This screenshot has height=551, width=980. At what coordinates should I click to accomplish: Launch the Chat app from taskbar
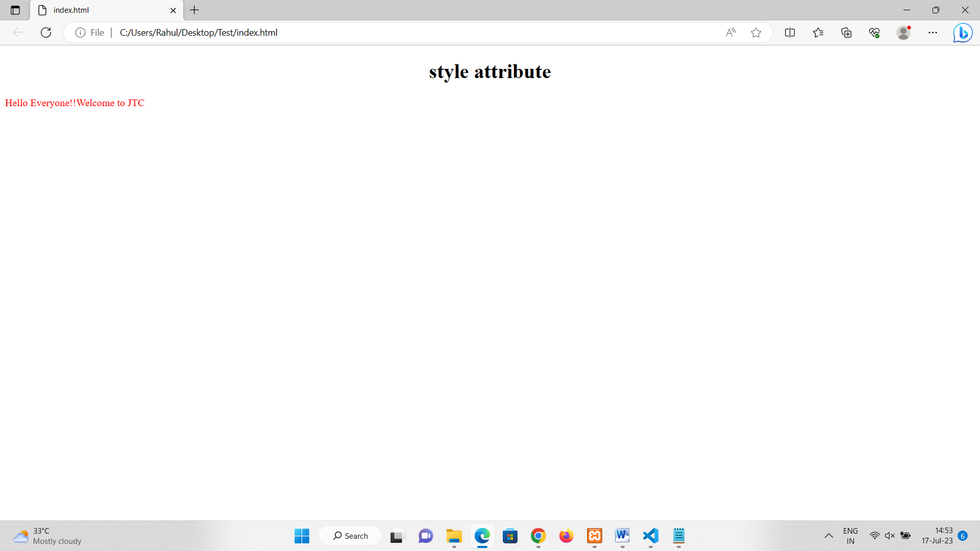click(x=426, y=536)
